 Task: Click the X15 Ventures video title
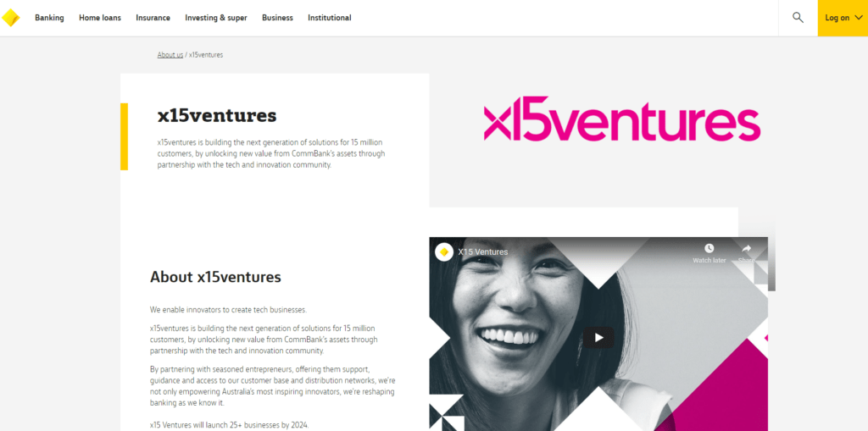pyautogui.click(x=482, y=252)
